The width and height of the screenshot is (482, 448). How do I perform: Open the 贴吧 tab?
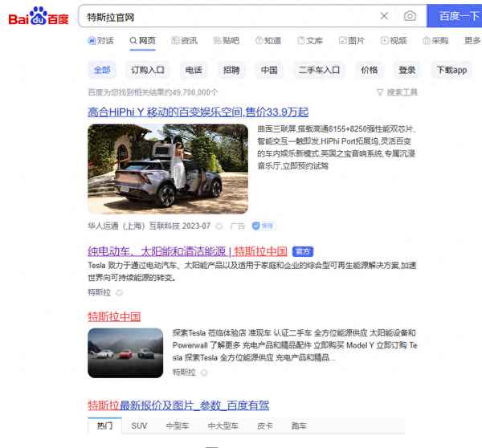pyautogui.click(x=227, y=41)
